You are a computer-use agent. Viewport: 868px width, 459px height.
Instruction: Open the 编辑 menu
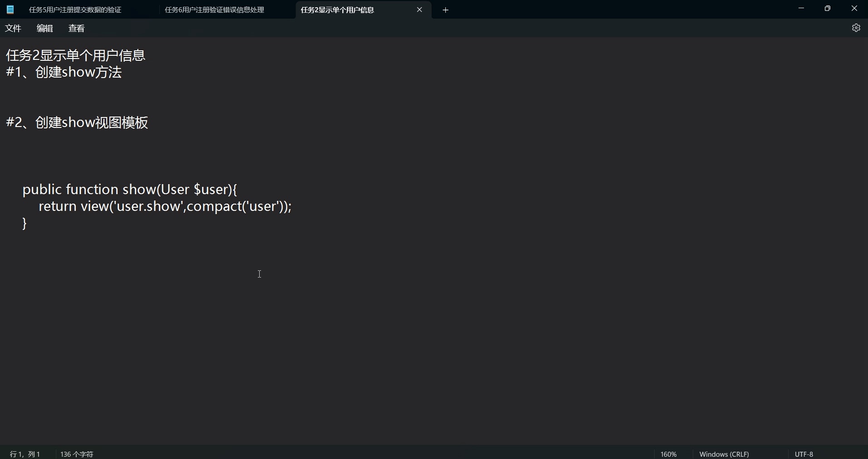tap(44, 28)
